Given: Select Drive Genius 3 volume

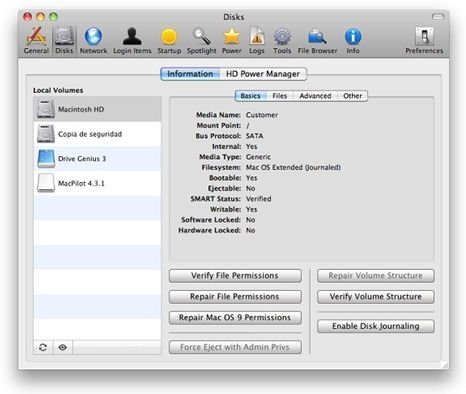Looking at the screenshot, I should pos(97,159).
